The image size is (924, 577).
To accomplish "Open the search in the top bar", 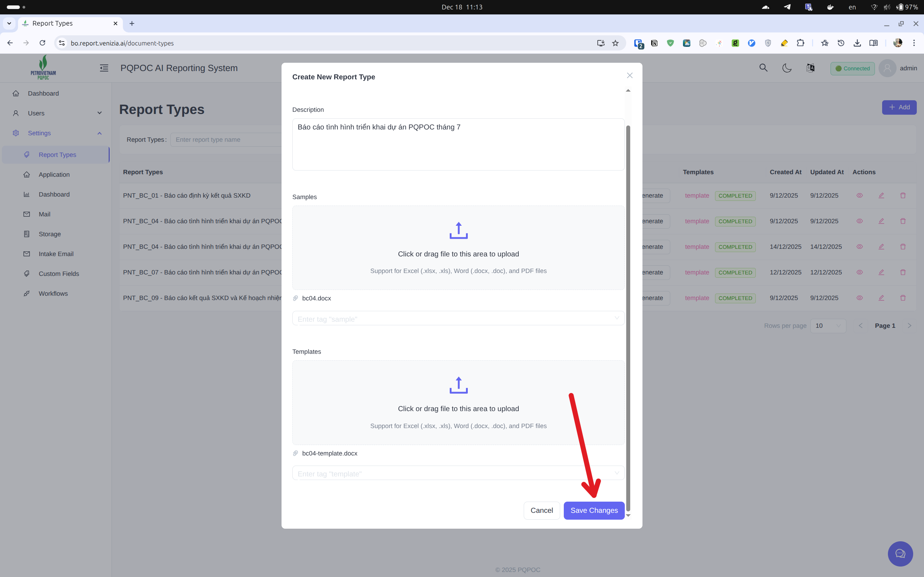I will coord(763,67).
